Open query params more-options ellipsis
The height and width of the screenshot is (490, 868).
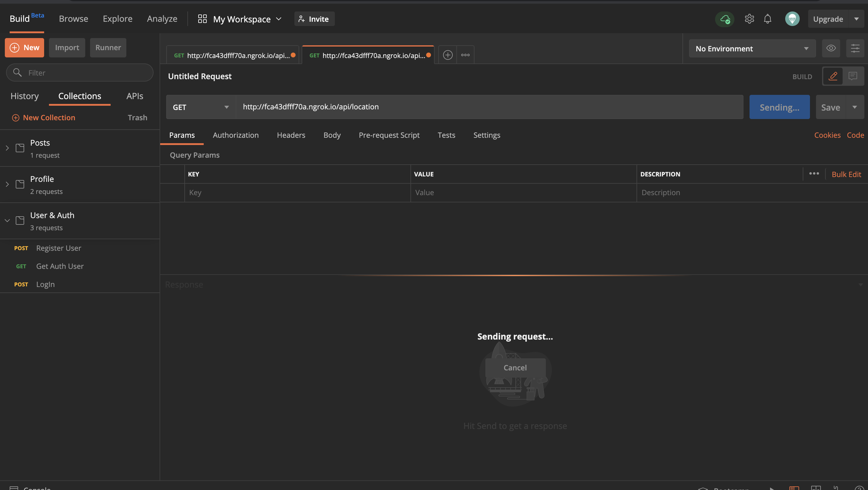tap(815, 174)
